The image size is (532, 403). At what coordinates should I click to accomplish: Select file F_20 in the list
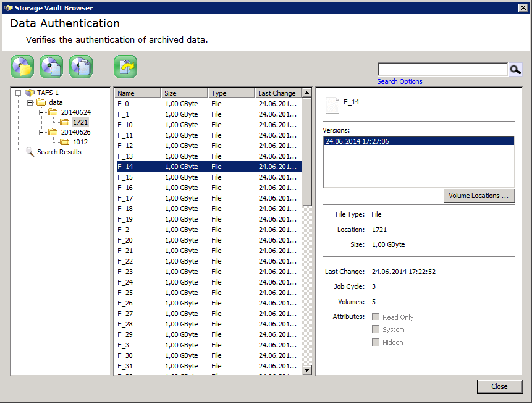pos(208,240)
